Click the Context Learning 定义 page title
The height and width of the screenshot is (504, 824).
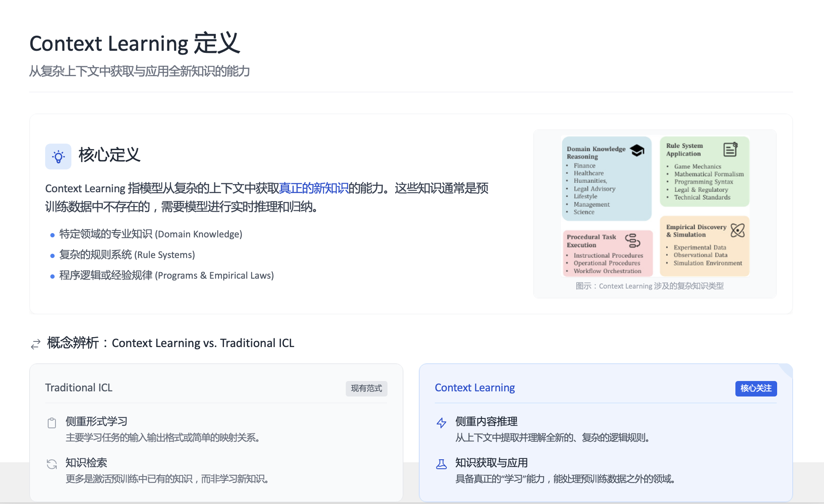click(135, 44)
